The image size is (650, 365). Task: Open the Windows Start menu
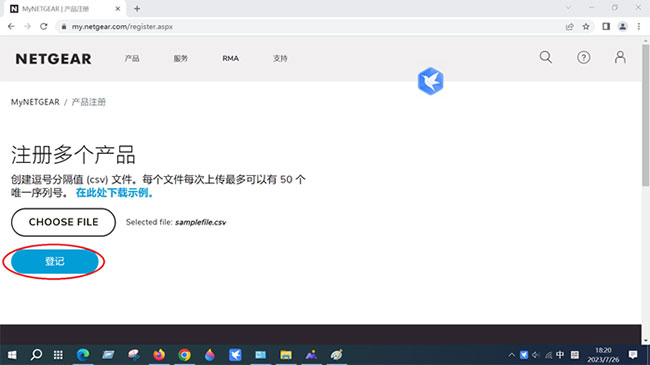[x=12, y=355]
